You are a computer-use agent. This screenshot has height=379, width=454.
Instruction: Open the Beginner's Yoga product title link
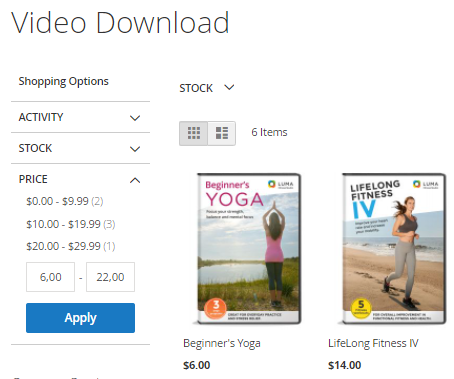[222, 343]
